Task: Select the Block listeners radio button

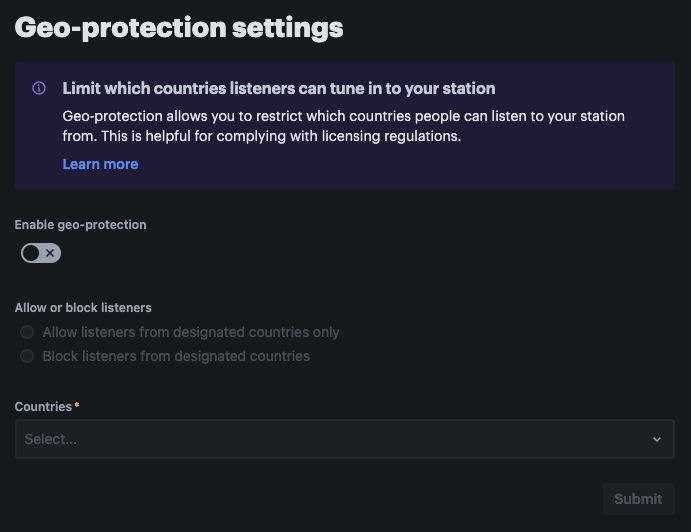Action: tap(27, 356)
